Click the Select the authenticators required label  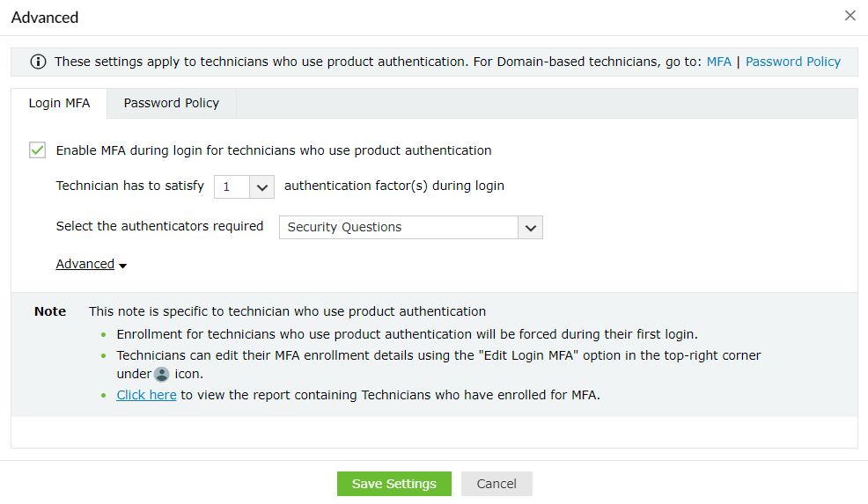point(159,226)
